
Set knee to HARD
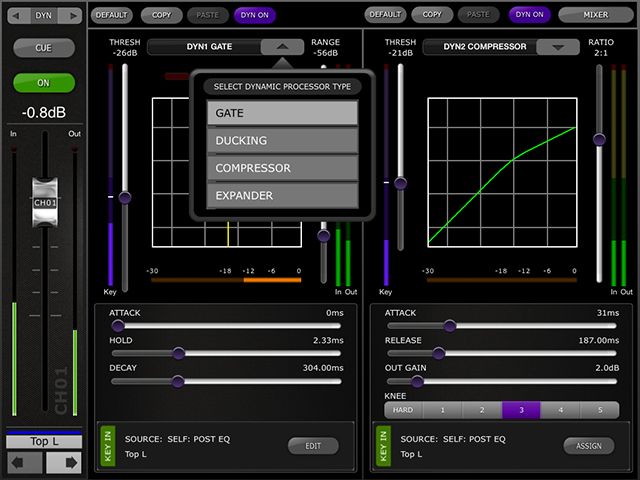(x=402, y=410)
